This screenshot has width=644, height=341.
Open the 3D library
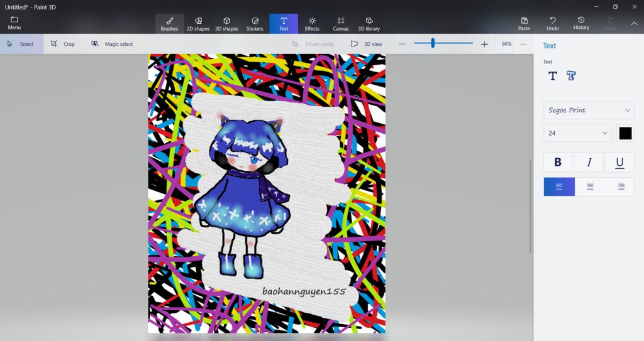(x=369, y=24)
